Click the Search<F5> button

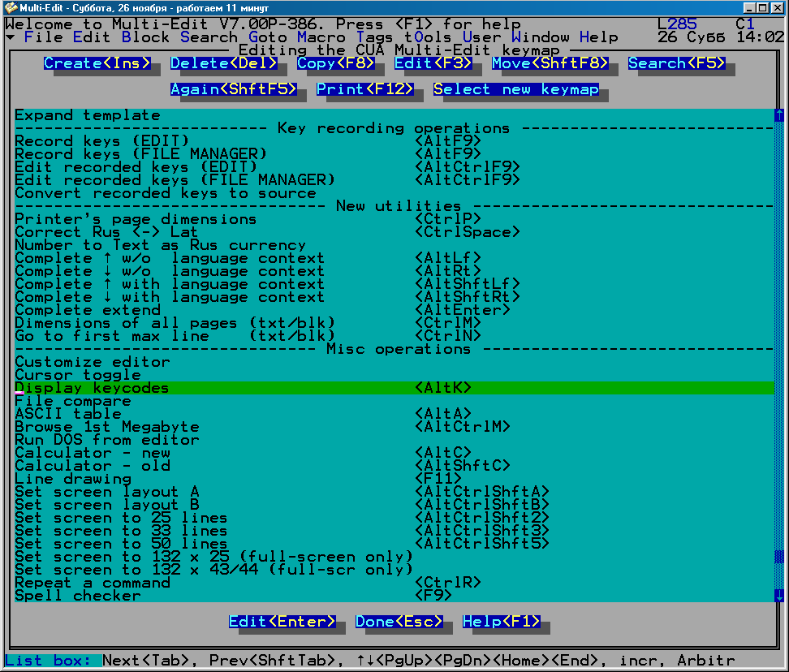(677, 63)
